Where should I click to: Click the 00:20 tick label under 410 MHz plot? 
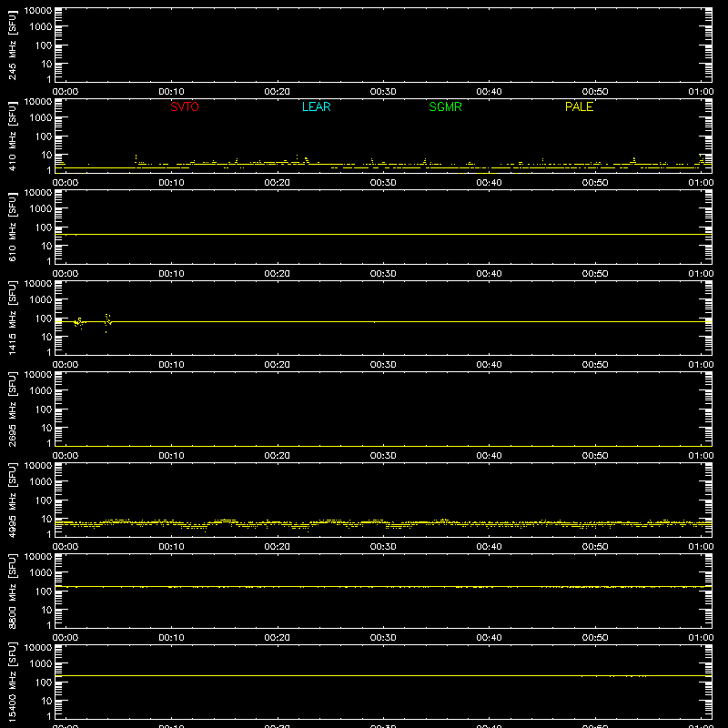pyautogui.click(x=278, y=183)
